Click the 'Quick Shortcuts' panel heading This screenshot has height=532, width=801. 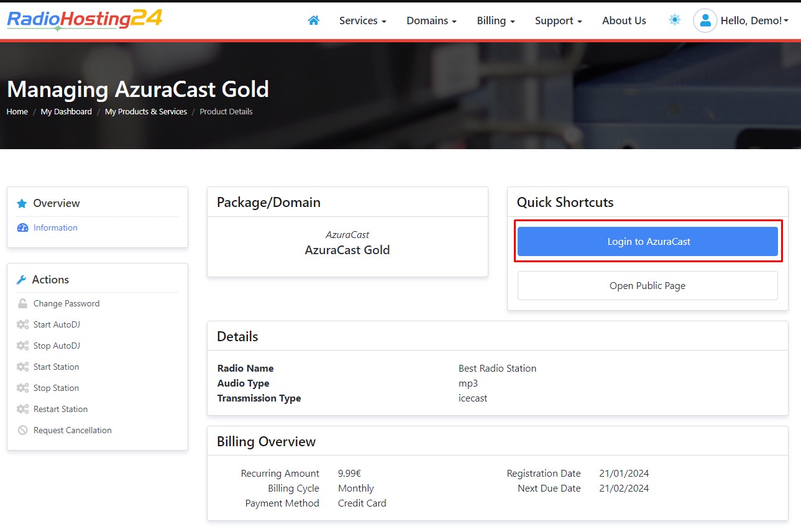(x=565, y=202)
